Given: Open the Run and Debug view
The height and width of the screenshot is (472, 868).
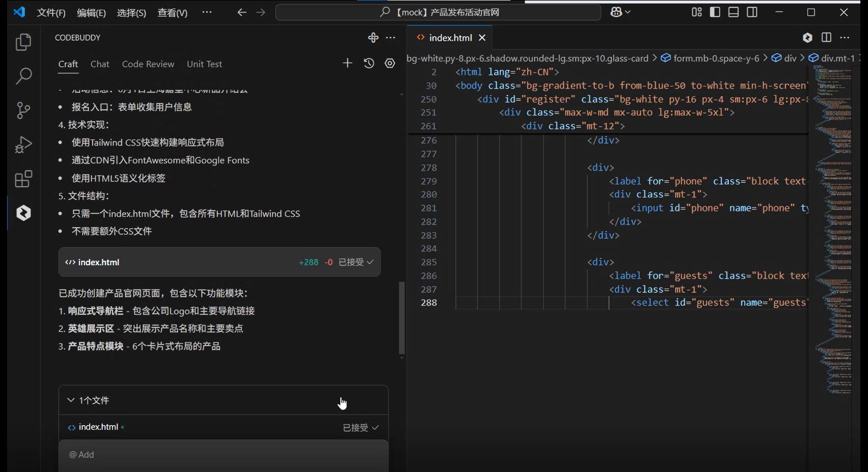Looking at the screenshot, I should click(23, 145).
